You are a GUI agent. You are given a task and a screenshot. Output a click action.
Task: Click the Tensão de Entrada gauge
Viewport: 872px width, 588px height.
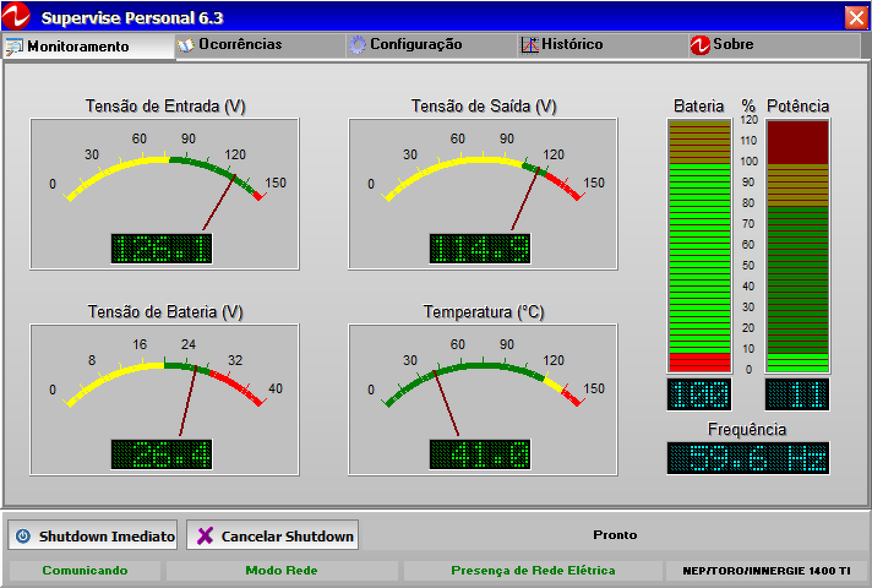click(x=164, y=194)
